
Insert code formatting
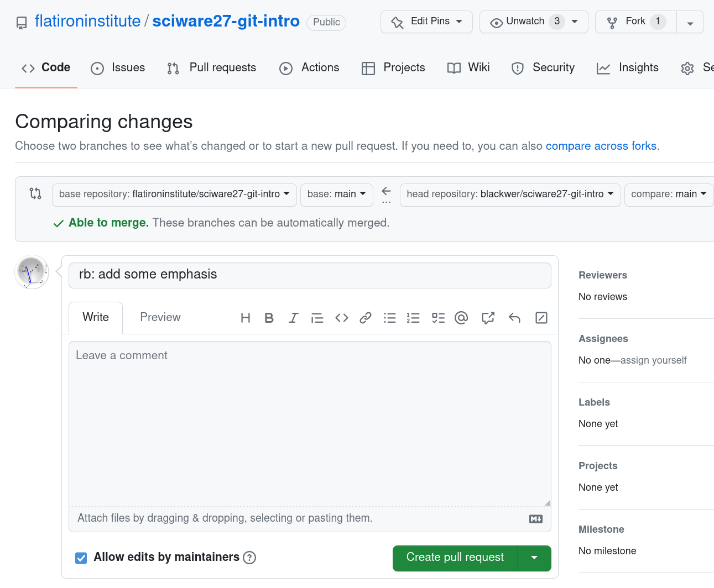click(x=342, y=318)
